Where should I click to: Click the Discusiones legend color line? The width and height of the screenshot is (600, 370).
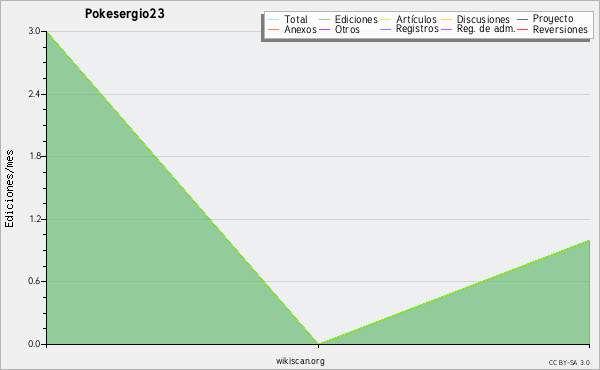(x=447, y=20)
